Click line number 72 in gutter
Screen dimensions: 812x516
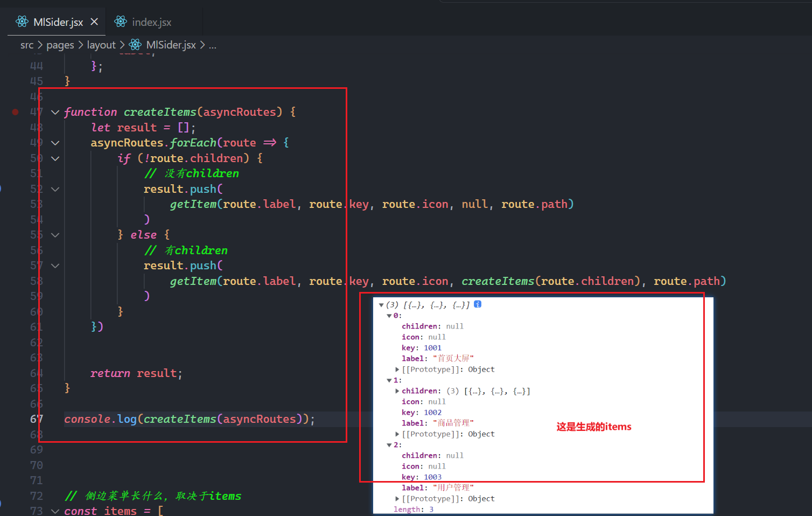[x=37, y=496]
